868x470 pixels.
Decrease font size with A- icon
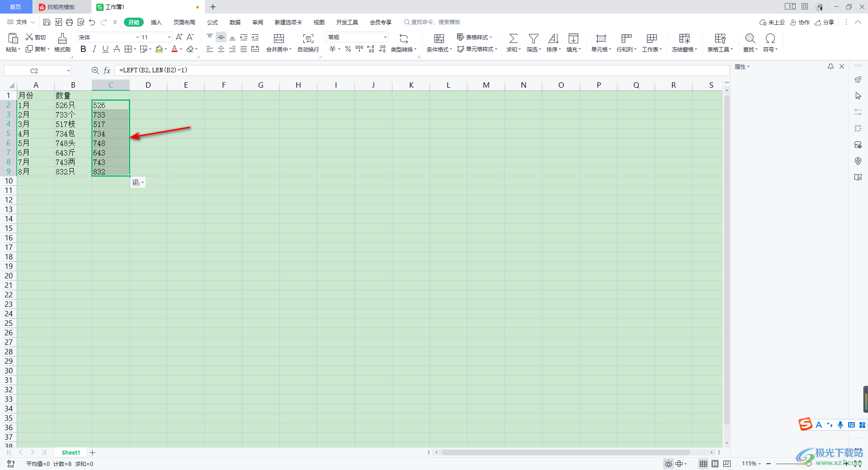click(190, 37)
